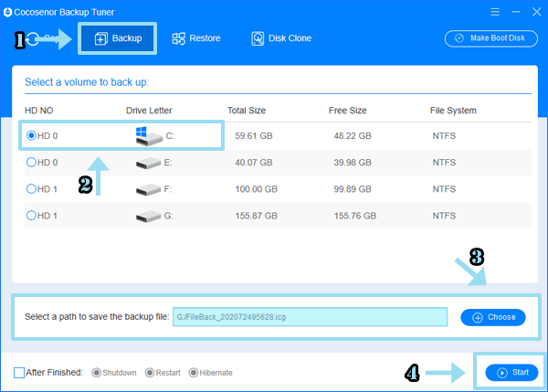Open the Backup tab
The image size is (548, 392).
point(118,38)
